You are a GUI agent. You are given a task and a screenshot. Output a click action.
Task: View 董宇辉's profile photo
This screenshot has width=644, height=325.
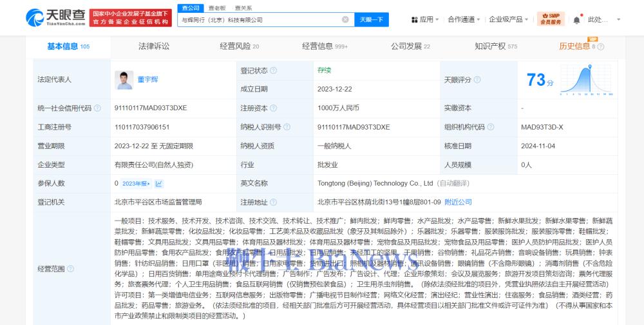tap(124, 80)
